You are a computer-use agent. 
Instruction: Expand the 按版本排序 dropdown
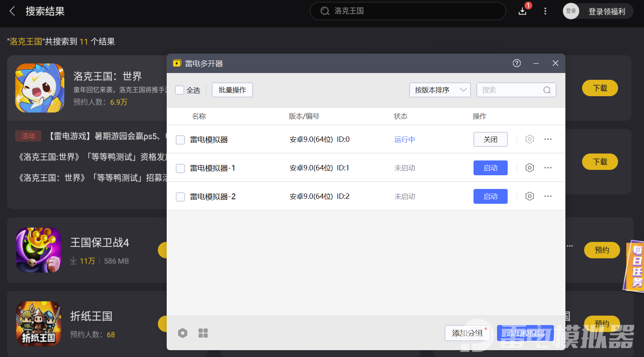coord(440,90)
